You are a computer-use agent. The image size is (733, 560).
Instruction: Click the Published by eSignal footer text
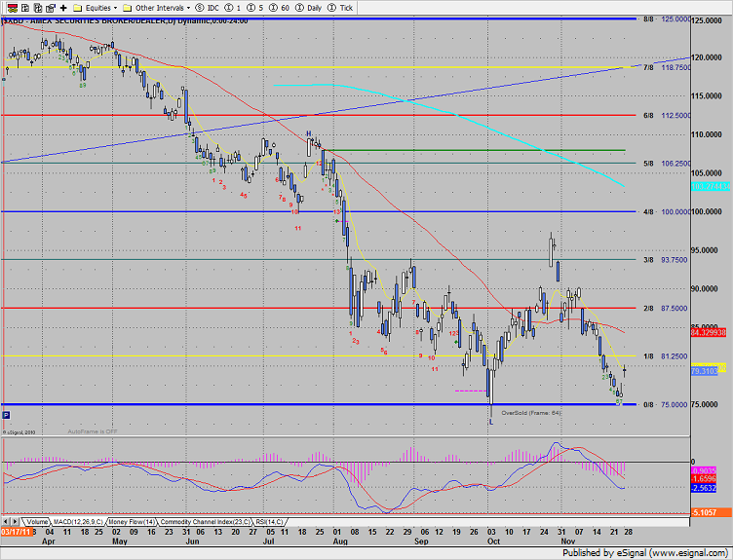(x=645, y=553)
